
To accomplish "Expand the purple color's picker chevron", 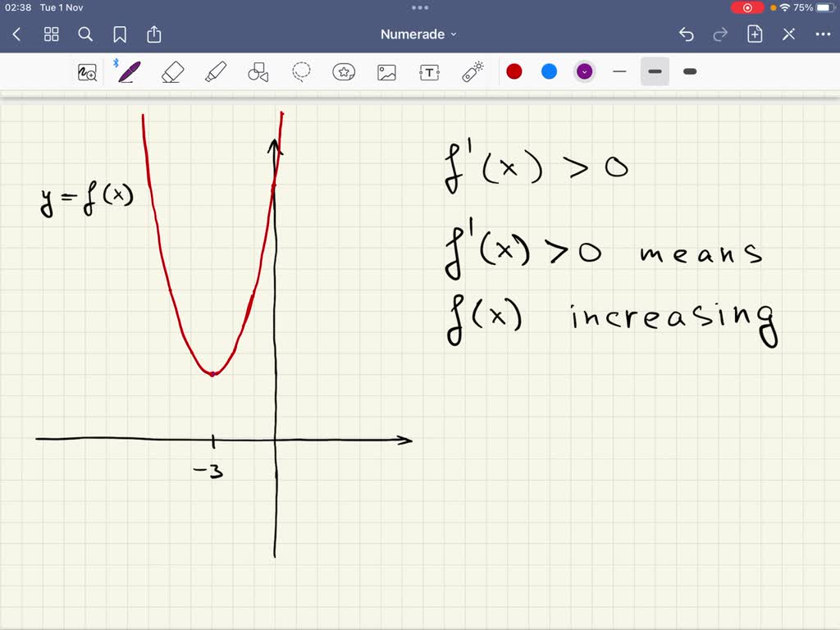I will pos(584,71).
